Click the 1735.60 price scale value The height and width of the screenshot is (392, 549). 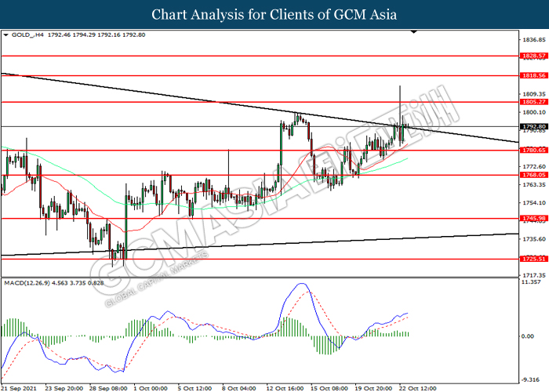[x=533, y=239]
